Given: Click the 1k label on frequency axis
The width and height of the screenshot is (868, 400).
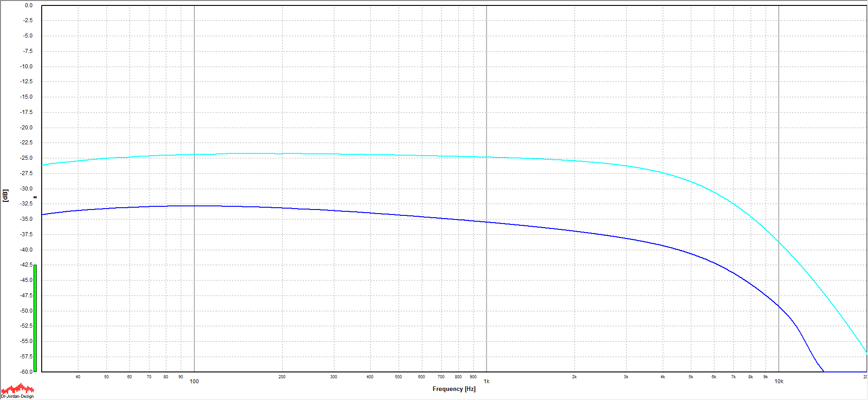Looking at the screenshot, I should (x=486, y=381).
